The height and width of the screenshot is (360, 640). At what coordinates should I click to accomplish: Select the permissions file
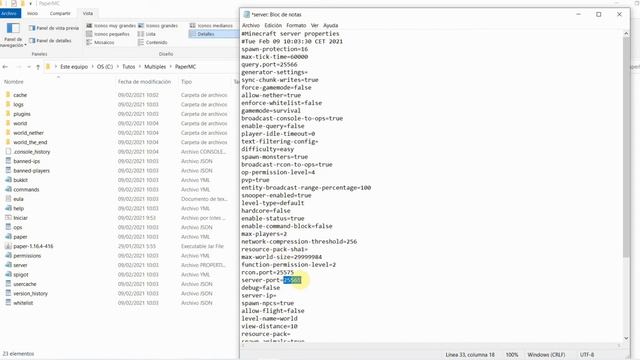pos(27,256)
